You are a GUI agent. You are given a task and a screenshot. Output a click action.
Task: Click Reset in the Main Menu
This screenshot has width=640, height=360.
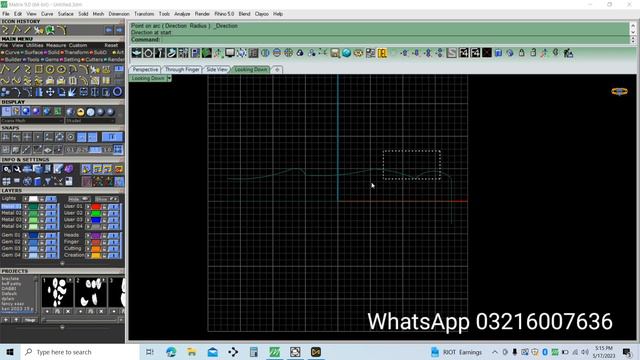(111, 45)
